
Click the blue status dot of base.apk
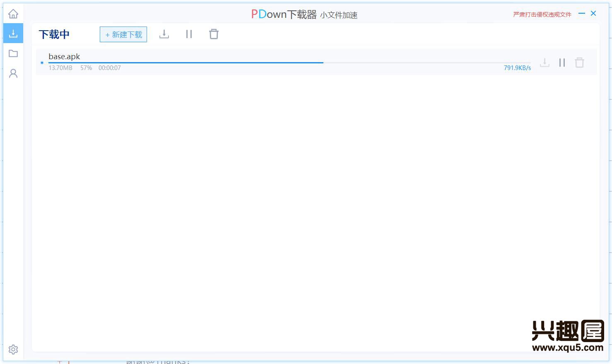click(x=42, y=63)
